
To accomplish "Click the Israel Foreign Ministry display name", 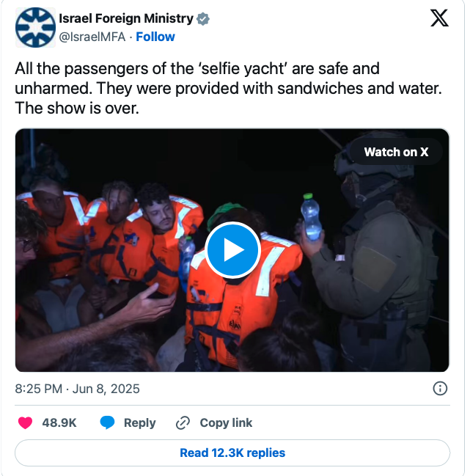I will click(x=126, y=18).
